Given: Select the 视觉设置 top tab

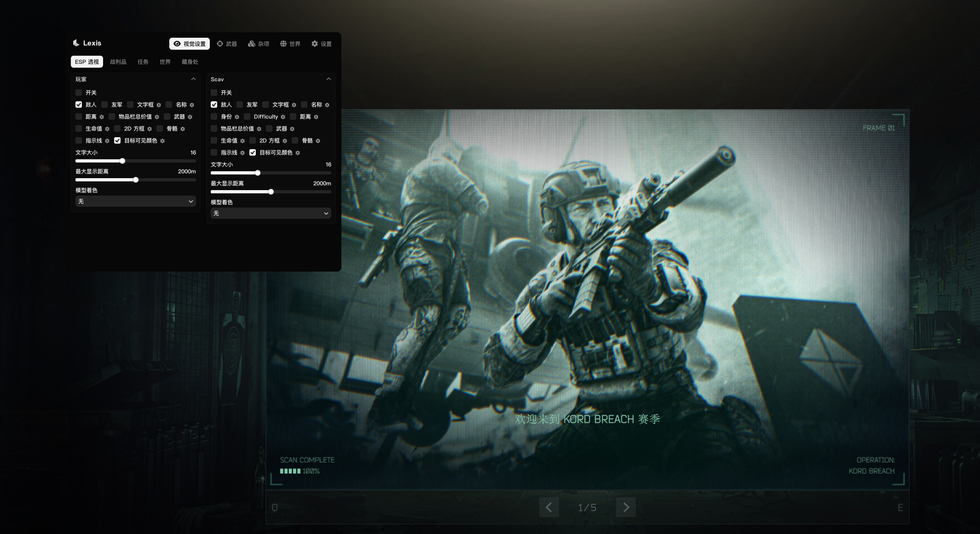Looking at the screenshot, I should point(190,44).
